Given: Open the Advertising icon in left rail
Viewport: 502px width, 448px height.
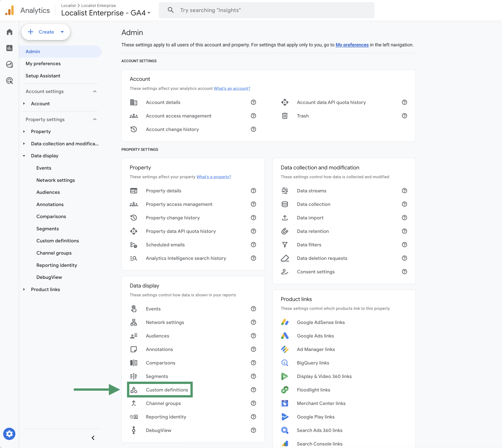Looking at the screenshot, I should click(x=9, y=81).
